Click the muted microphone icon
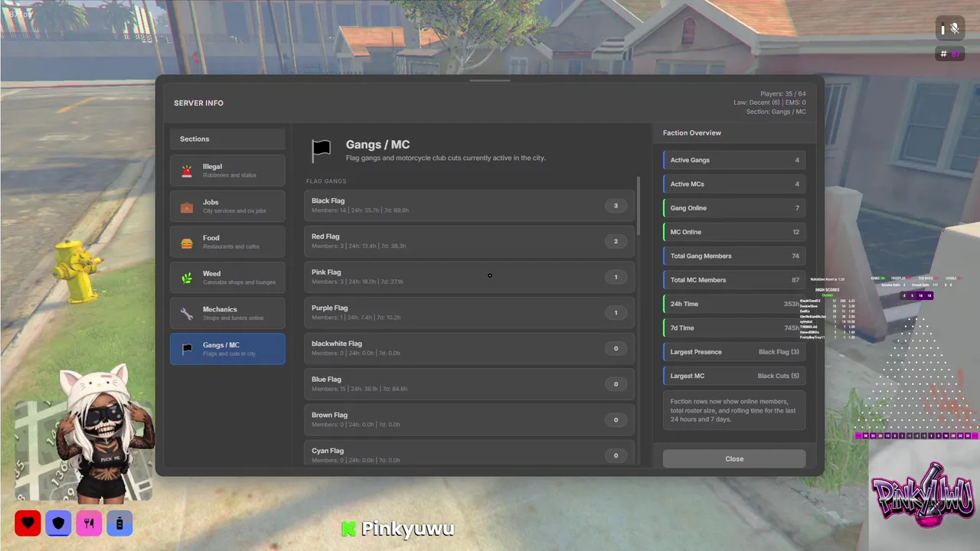The height and width of the screenshot is (551, 980). pyautogui.click(x=955, y=28)
